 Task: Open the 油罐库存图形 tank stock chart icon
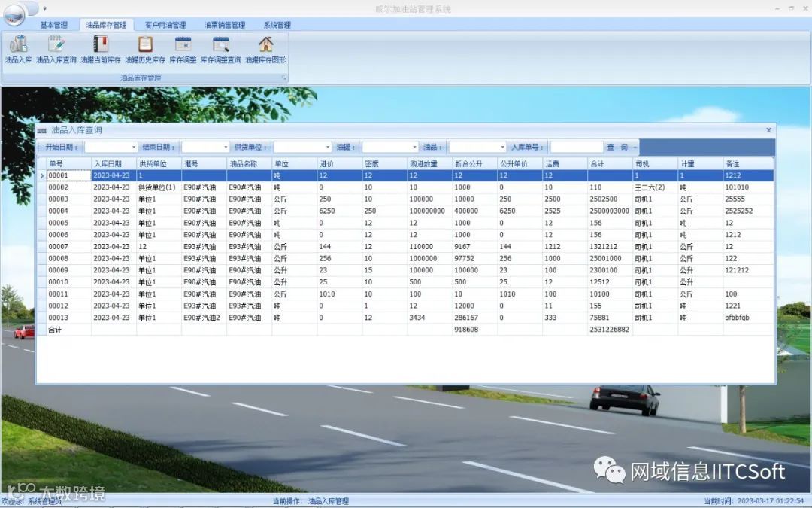(265, 50)
